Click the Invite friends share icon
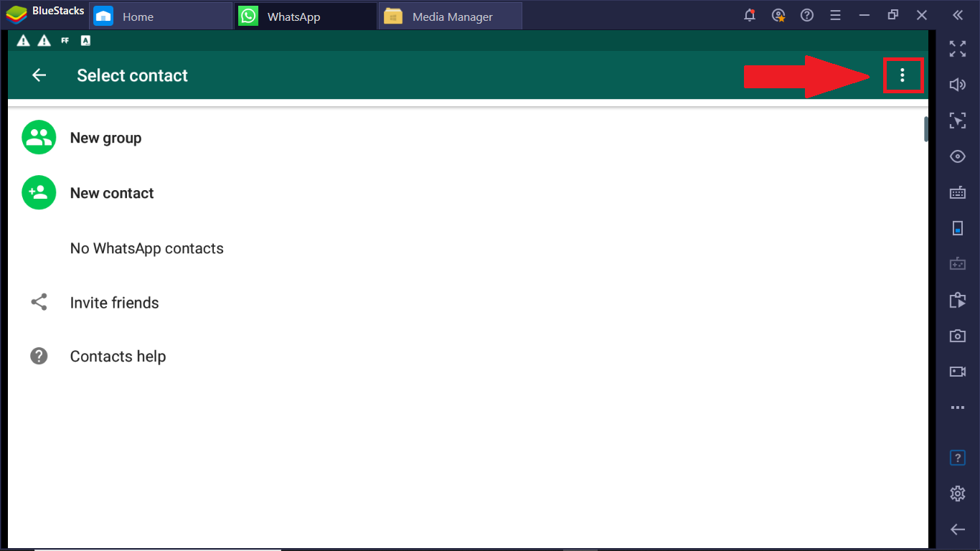 [39, 302]
